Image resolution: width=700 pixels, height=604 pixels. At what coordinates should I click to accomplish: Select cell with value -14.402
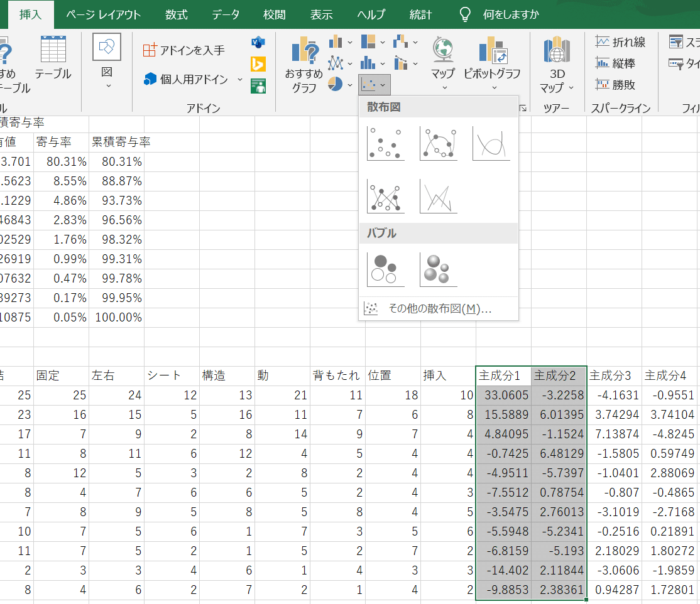pyautogui.click(x=503, y=571)
